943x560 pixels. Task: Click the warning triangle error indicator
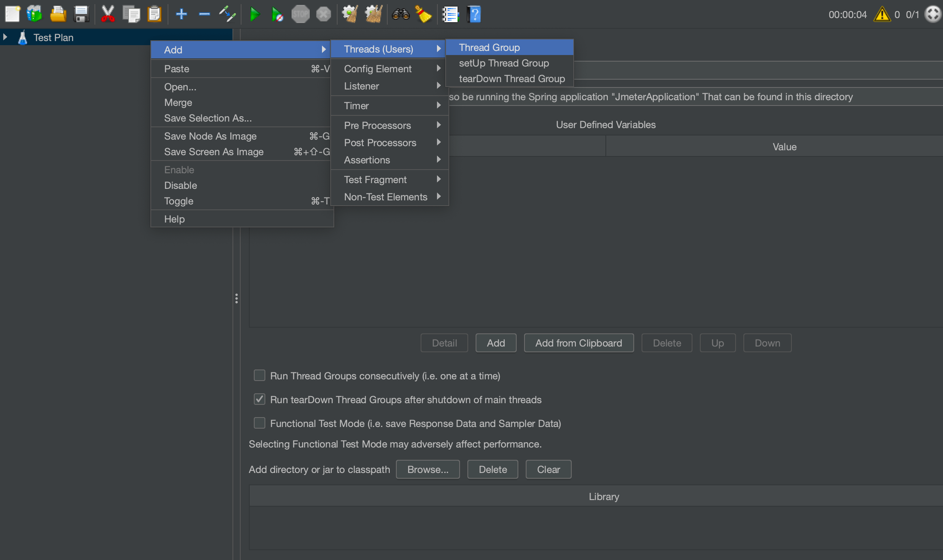(882, 14)
